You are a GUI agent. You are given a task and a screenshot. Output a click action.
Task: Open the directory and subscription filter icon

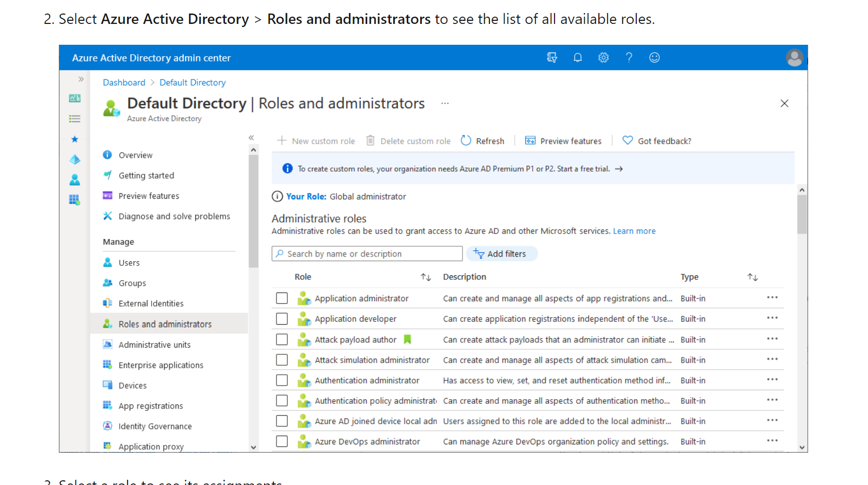coord(552,58)
